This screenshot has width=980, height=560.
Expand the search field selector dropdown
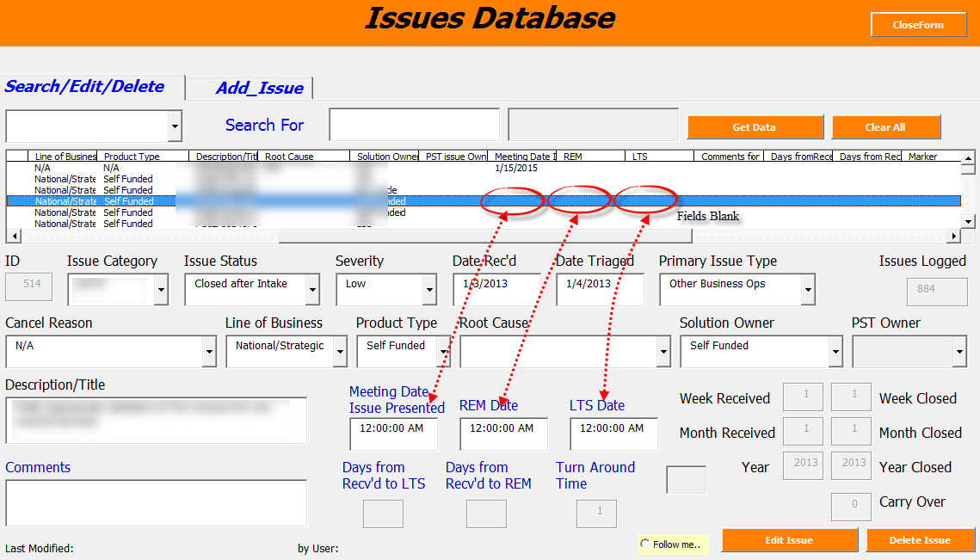[x=176, y=126]
